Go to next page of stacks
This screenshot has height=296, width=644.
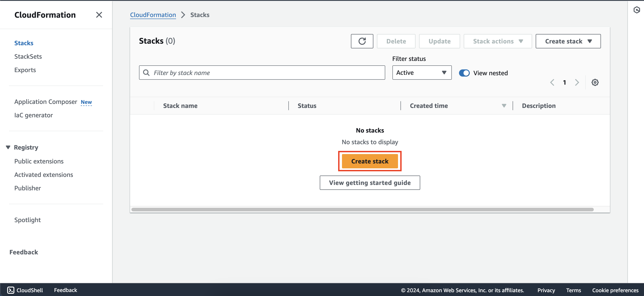577,82
